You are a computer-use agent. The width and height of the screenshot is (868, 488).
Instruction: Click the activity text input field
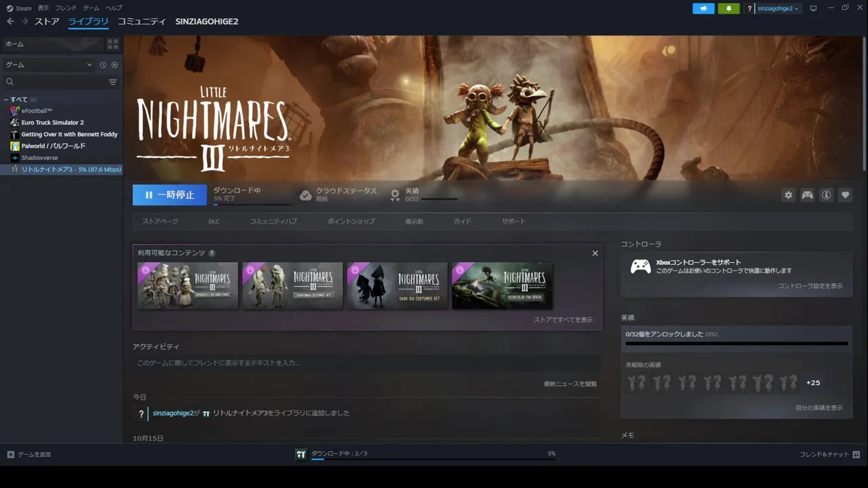(x=367, y=363)
